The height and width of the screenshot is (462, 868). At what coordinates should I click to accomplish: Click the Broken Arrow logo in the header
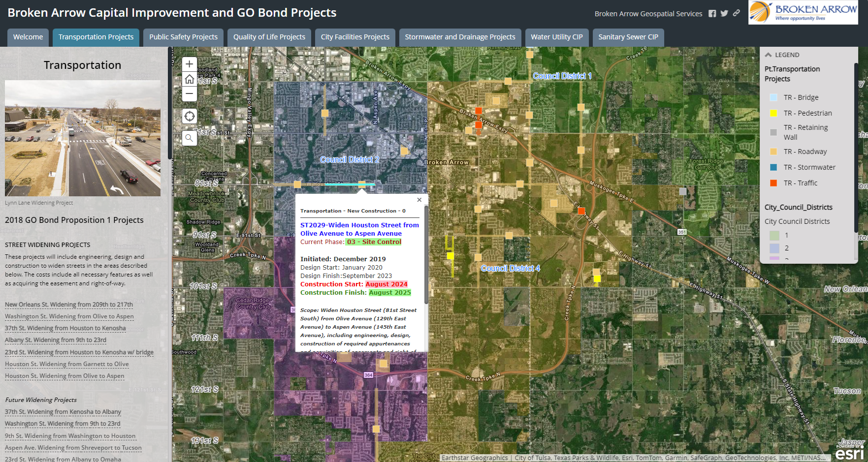tap(803, 12)
